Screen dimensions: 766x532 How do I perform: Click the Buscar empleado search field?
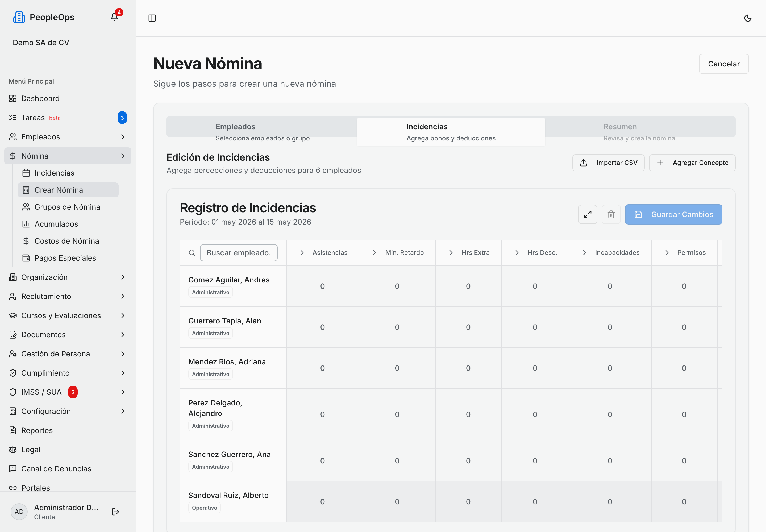click(x=239, y=253)
